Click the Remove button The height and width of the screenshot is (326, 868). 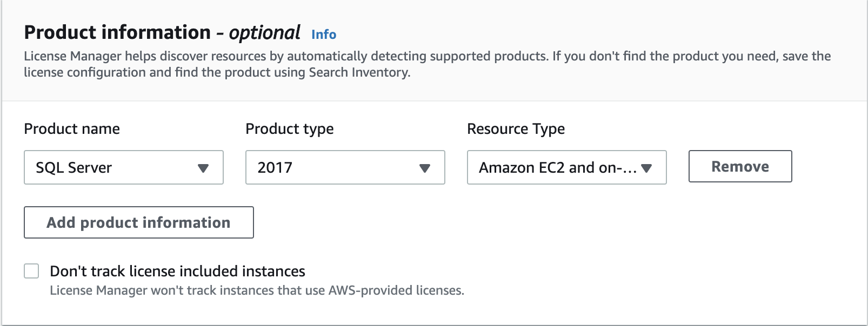click(x=740, y=166)
